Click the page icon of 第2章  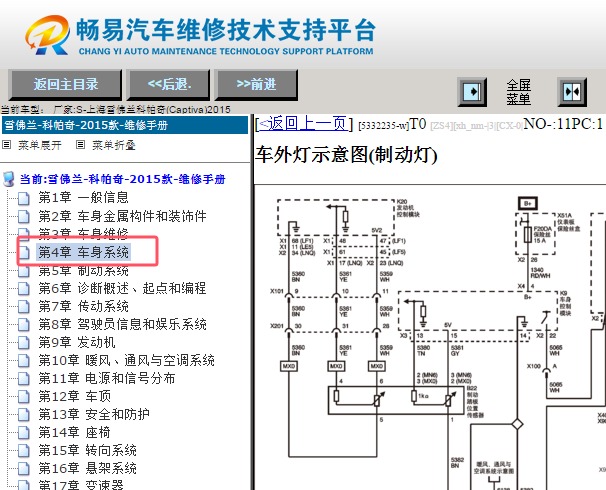[24, 217]
